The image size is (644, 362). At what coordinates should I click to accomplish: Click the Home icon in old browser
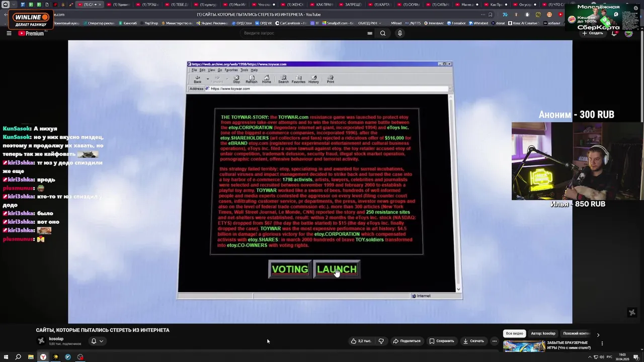[267, 79]
